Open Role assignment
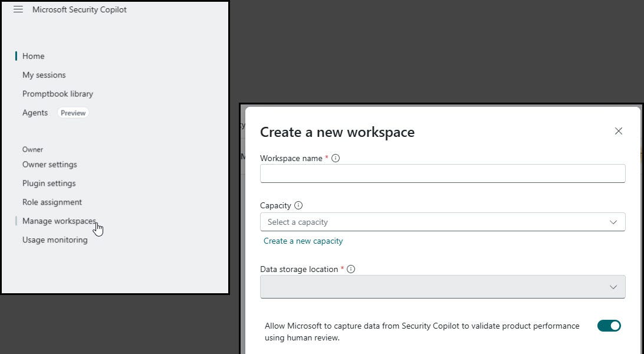The width and height of the screenshot is (644, 354). point(52,202)
